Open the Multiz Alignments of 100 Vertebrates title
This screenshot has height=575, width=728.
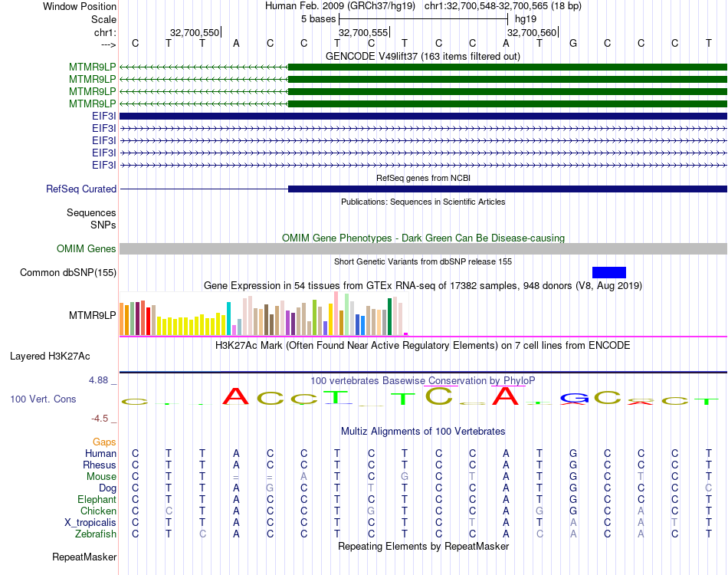click(x=423, y=431)
